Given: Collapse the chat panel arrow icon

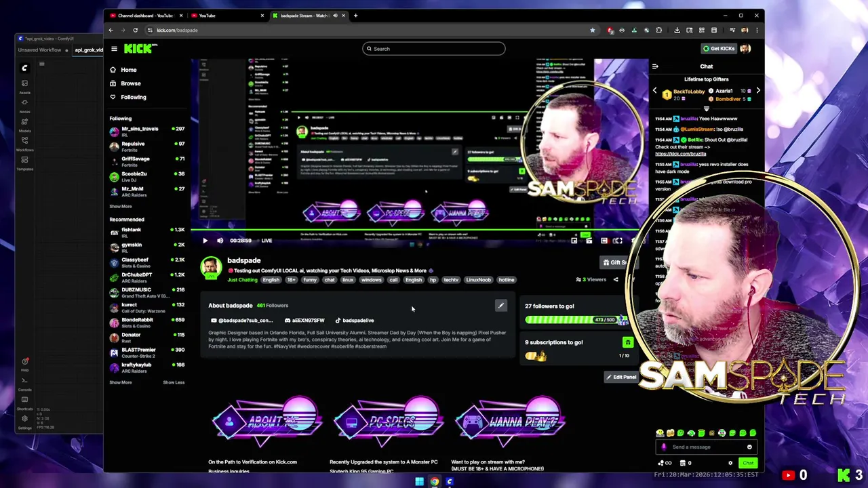Looking at the screenshot, I should [655, 66].
